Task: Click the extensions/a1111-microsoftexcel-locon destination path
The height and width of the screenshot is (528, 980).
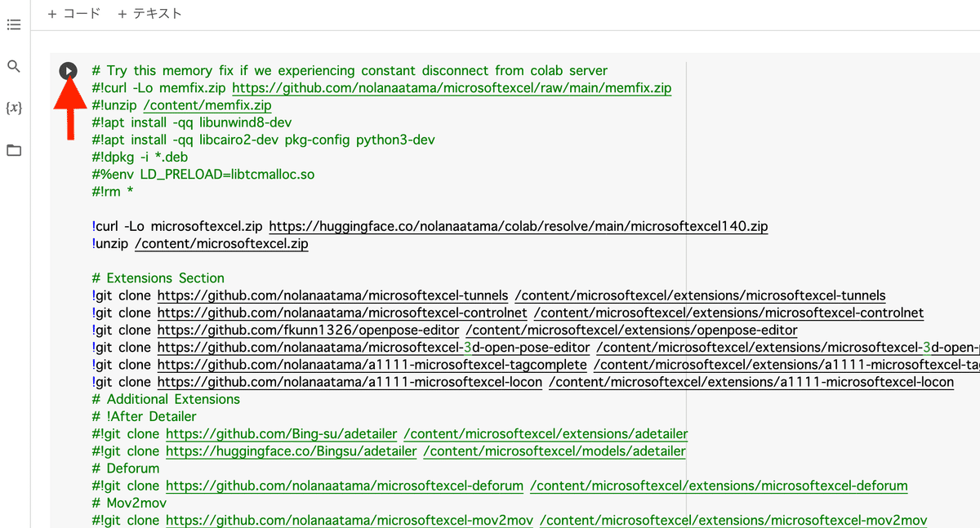Action: [x=751, y=382]
